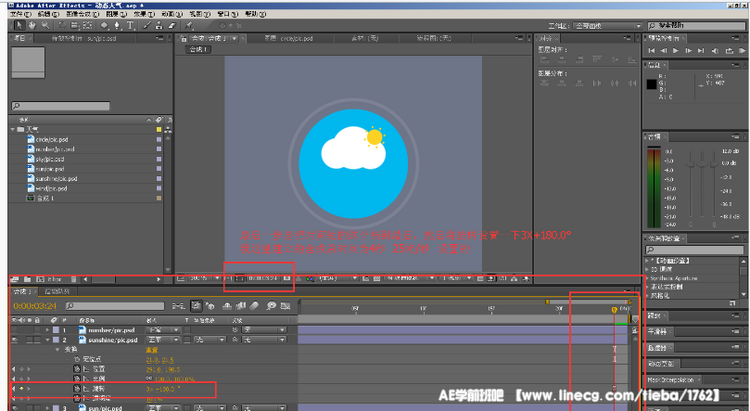
Task: Toggle the 位置 position stopwatch
Action: 77,369
